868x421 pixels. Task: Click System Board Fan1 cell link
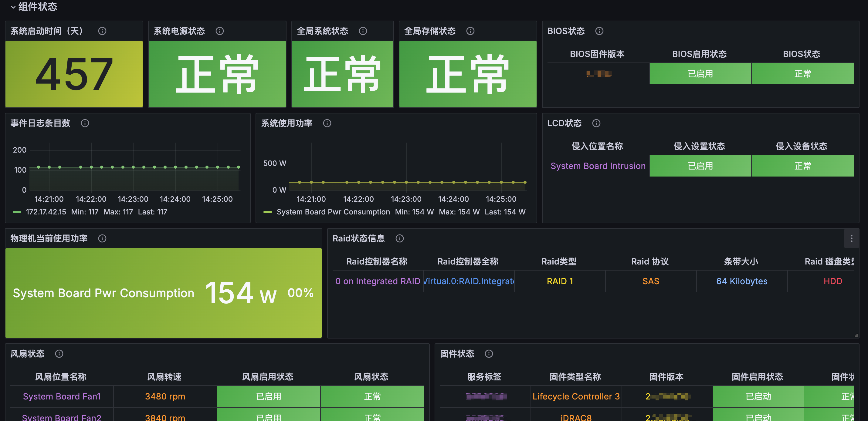[62, 396]
